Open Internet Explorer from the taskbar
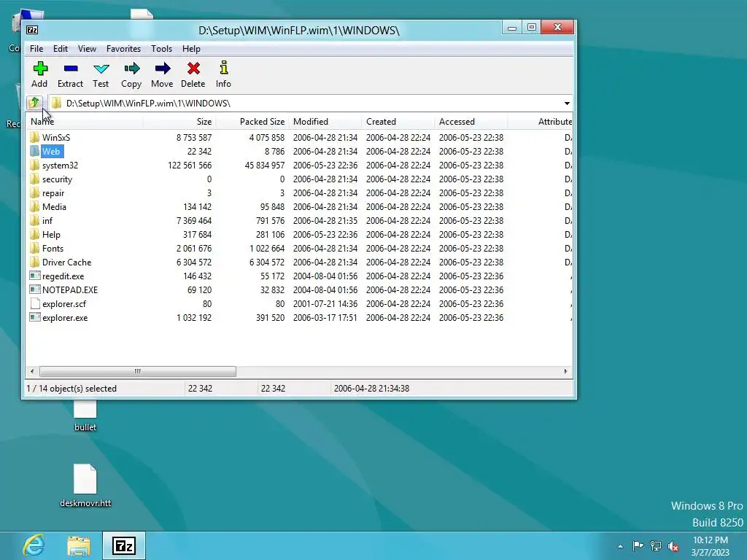Image resolution: width=747 pixels, height=560 pixels. pos(34,545)
